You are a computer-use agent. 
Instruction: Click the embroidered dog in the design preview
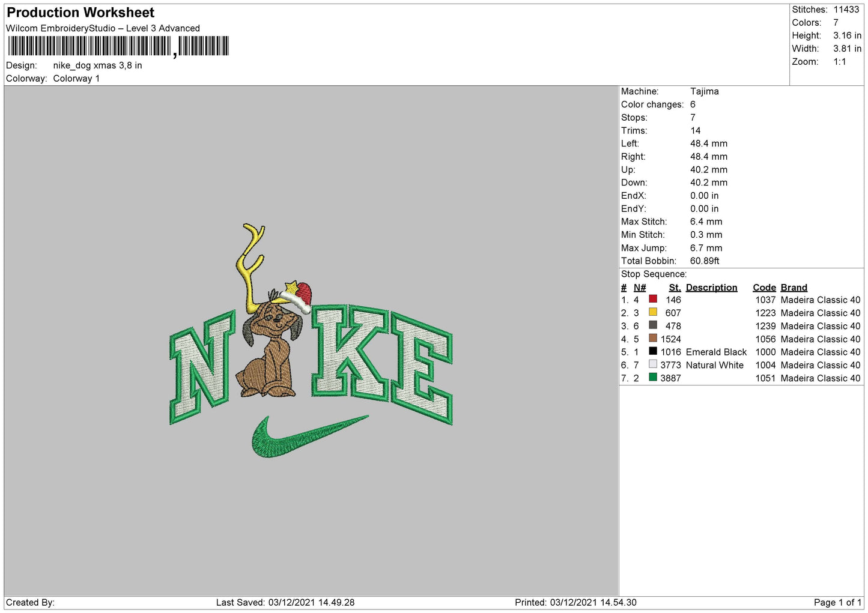[x=269, y=349]
